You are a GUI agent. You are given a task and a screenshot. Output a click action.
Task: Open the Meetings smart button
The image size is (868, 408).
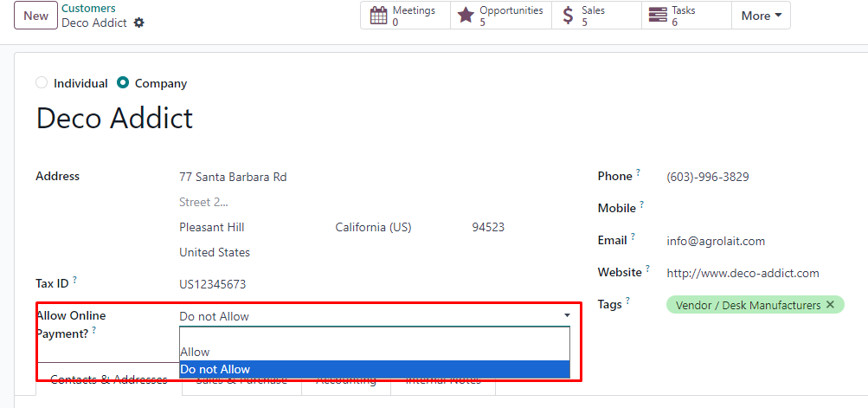point(405,16)
